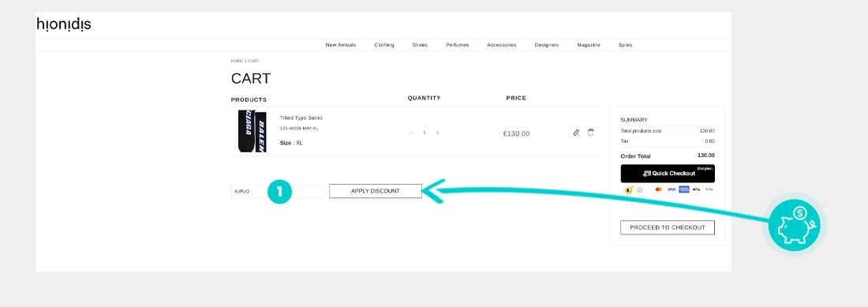Image resolution: width=868 pixels, height=307 pixels.
Task: Open the Perfumes menu
Action: point(457,45)
